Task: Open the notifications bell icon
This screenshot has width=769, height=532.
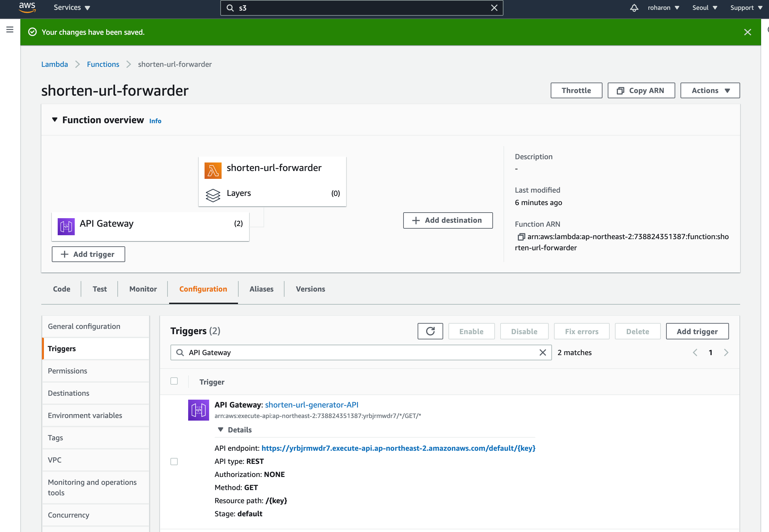Action: tap(634, 8)
